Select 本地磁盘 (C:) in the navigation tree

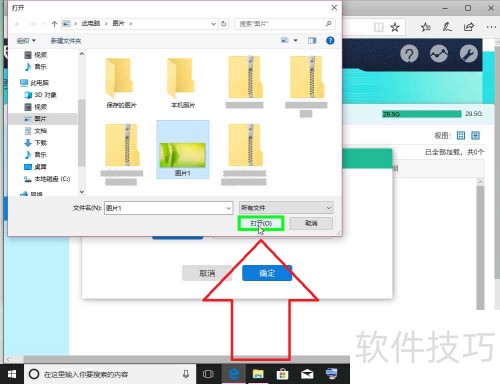coord(47,179)
